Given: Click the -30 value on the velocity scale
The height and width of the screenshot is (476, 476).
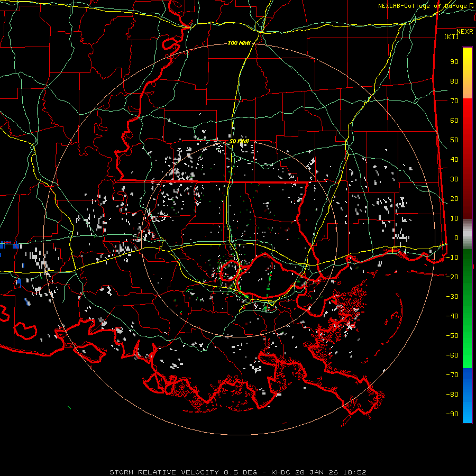Looking at the screenshot, I should pyautogui.click(x=452, y=297).
